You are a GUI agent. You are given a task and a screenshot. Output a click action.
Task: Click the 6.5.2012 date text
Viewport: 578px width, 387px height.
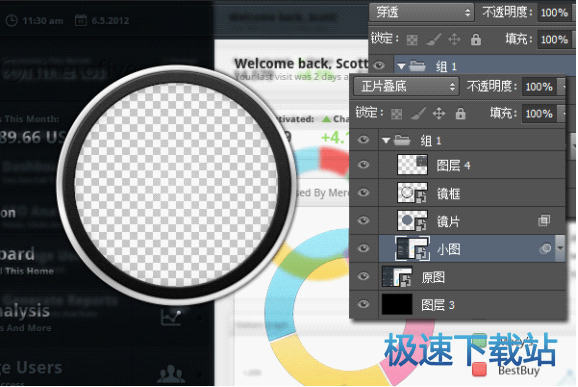110,21
